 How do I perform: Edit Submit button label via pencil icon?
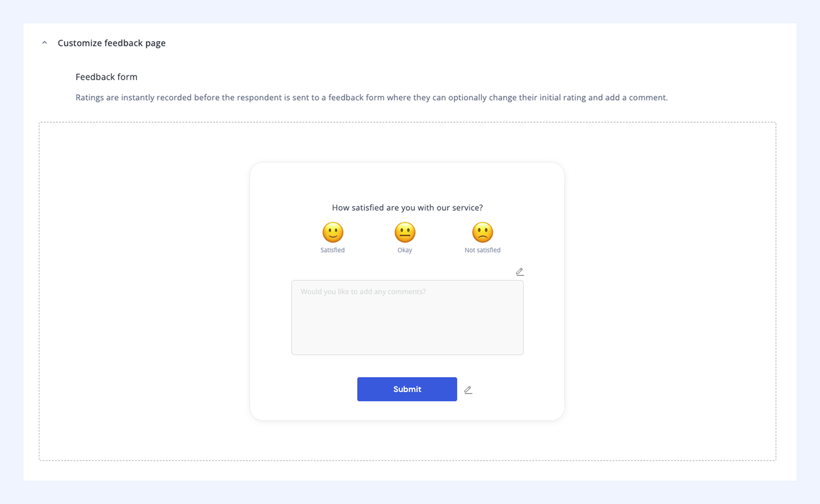tap(468, 389)
